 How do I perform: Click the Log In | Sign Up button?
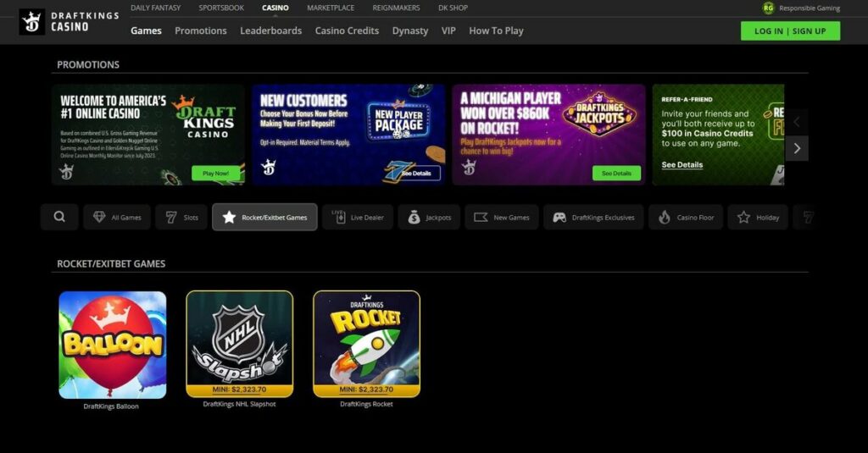(x=790, y=31)
